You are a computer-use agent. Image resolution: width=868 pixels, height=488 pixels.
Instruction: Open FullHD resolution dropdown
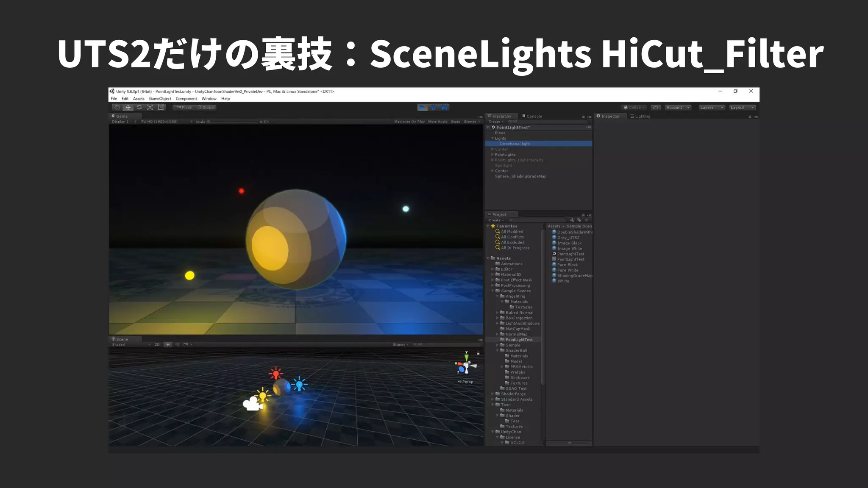pos(167,122)
